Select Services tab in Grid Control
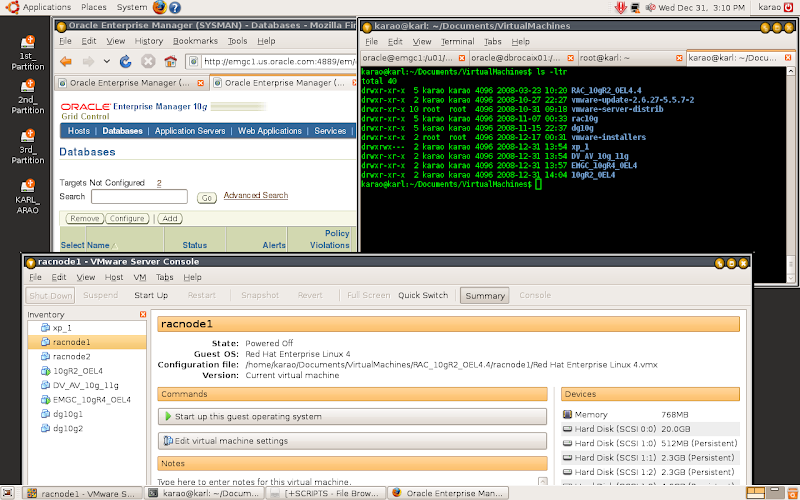 pos(330,131)
